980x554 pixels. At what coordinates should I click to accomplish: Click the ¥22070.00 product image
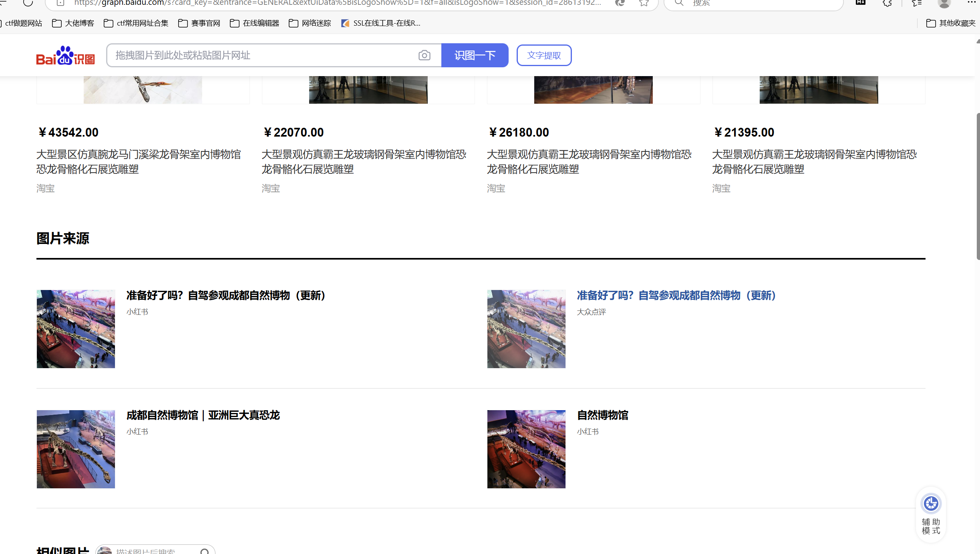[x=368, y=90]
